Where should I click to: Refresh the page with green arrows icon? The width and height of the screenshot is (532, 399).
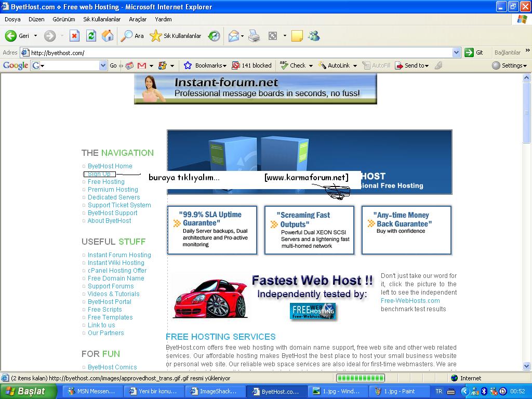coord(91,36)
